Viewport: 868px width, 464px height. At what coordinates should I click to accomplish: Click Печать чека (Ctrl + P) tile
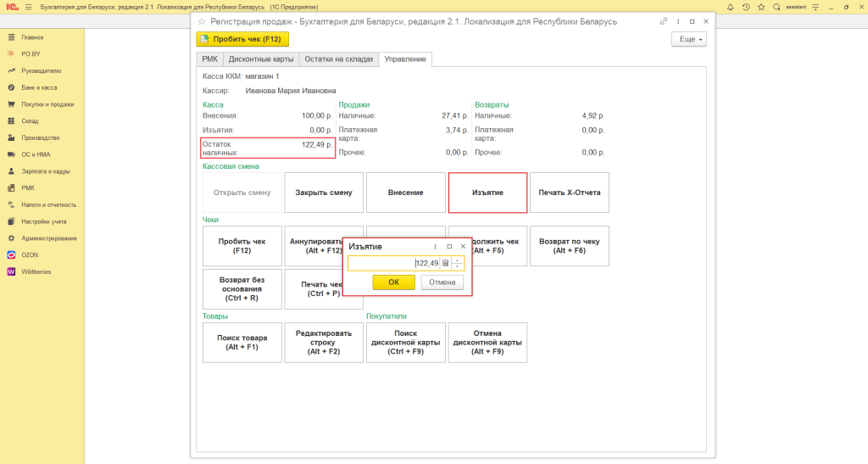pyautogui.click(x=314, y=289)
